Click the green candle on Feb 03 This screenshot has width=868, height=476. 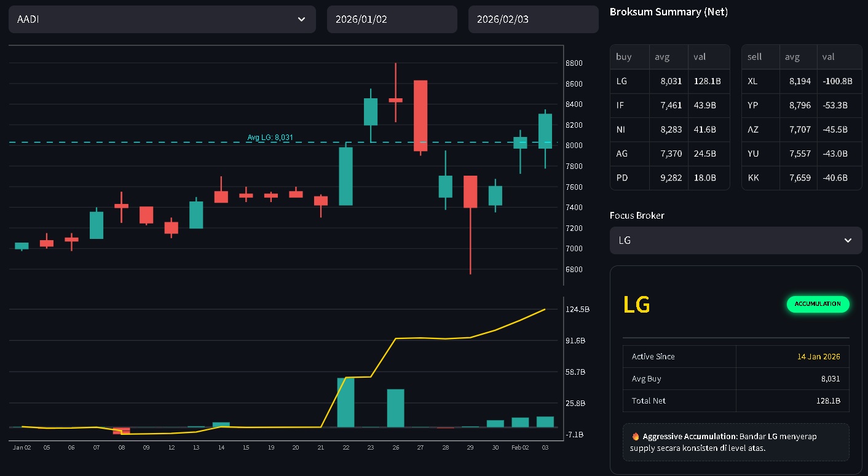point(545,131)
